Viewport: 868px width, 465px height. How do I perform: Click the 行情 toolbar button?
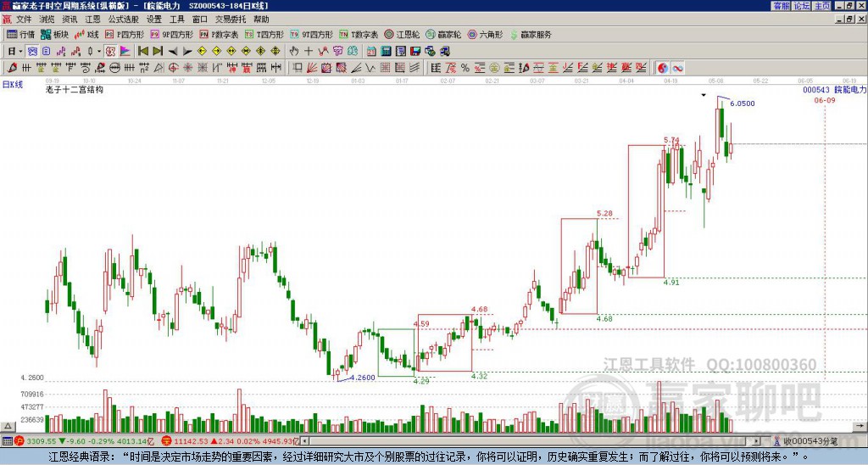tap(20, 34)
